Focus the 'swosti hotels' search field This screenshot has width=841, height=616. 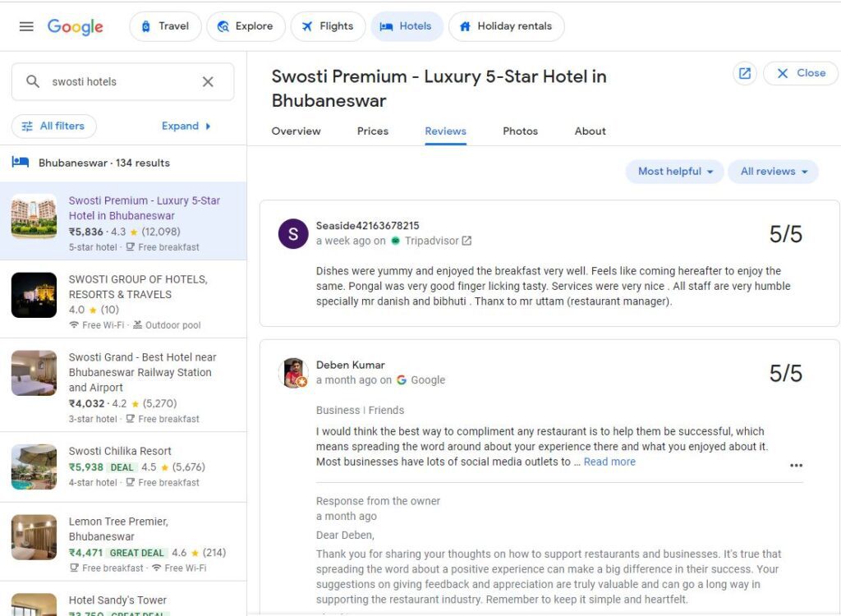(122, 81)
